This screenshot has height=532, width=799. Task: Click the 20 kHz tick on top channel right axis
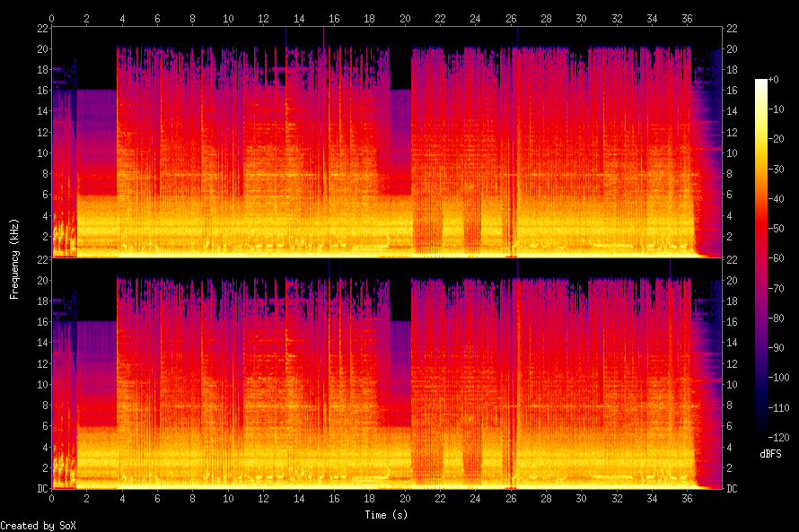pyautogui.click(x=732, y=48)
